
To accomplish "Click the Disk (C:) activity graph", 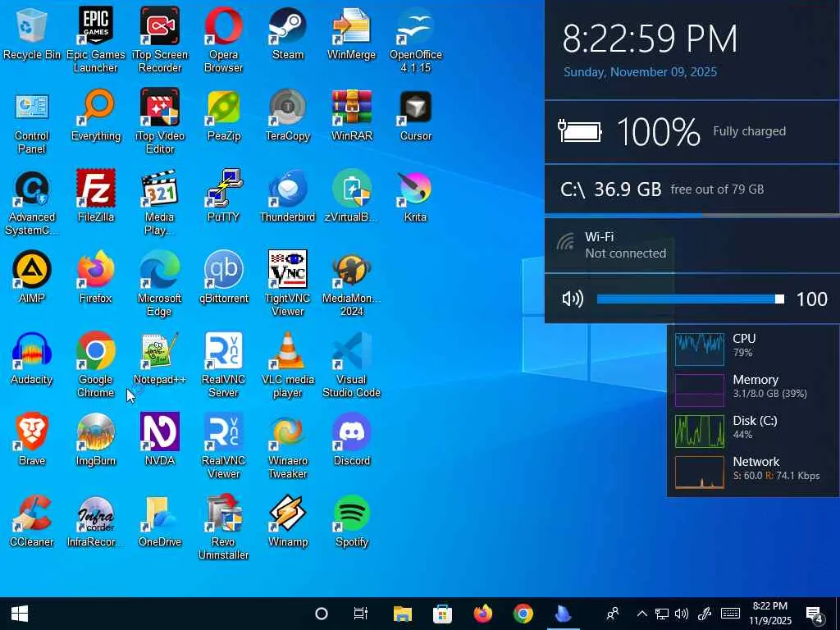I will [699, 431].
